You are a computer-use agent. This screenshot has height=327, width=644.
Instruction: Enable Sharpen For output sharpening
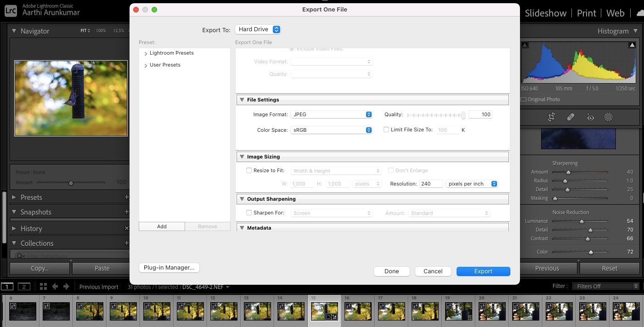249,213
